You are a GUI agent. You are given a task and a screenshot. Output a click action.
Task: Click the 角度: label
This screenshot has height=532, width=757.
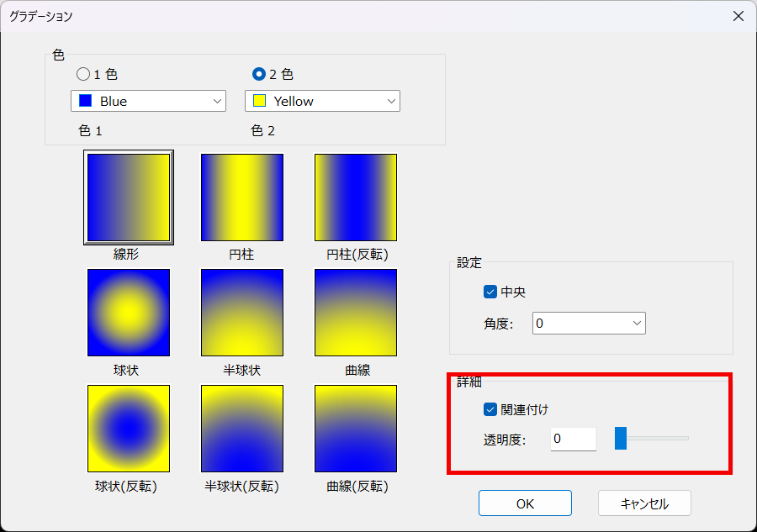click(x=499, y=324)
